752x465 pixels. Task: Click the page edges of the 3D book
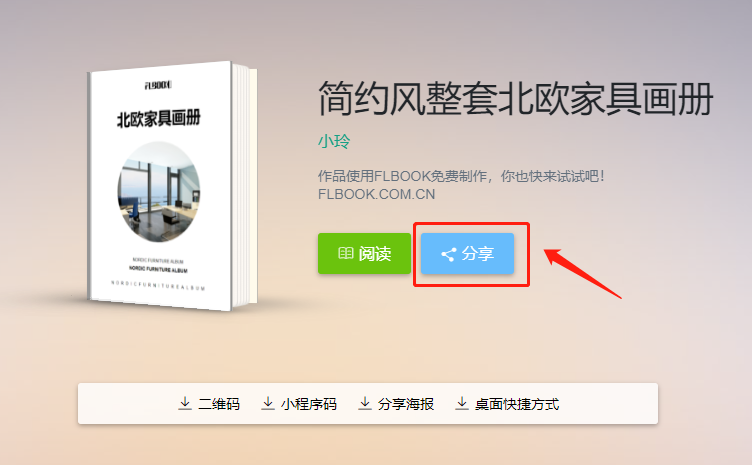[x=245, y=186]
